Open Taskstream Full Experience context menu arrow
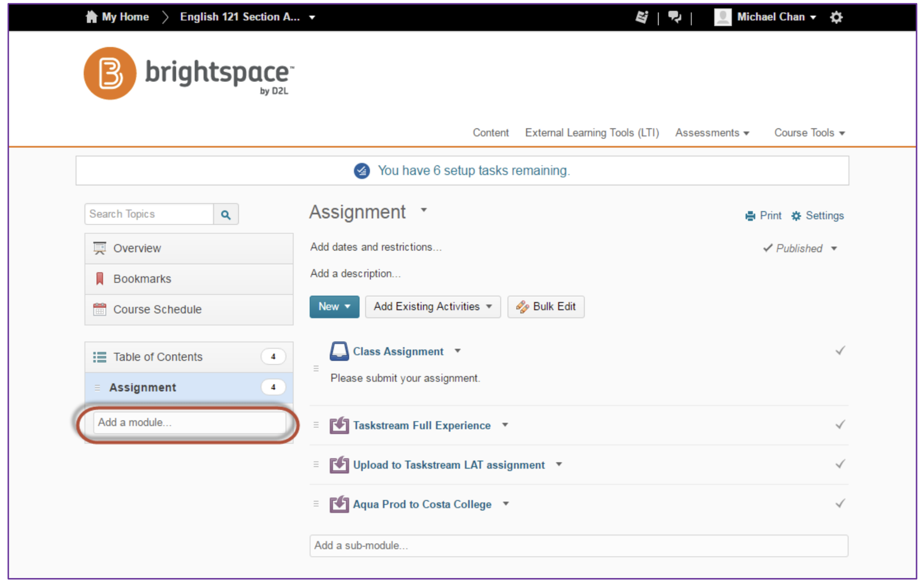Viewport: 924px width, 586px height. (x=505, y=425)
